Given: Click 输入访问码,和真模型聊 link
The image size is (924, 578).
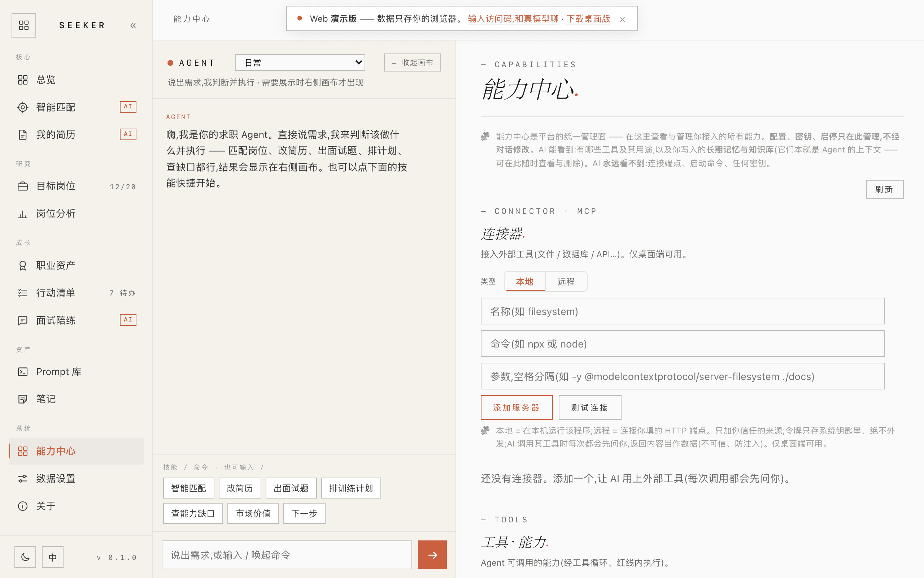Looking at the screenshot, I should coord(513,19).
